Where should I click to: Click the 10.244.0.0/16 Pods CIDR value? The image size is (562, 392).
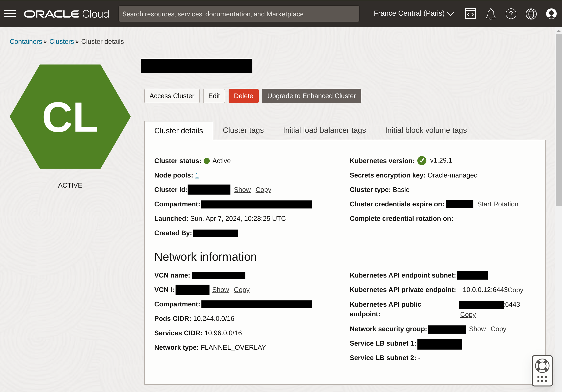[213, 318]
